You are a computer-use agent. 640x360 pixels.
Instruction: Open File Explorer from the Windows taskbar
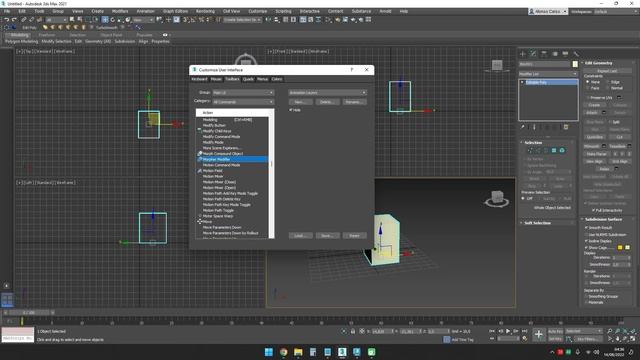click(298, 352)
